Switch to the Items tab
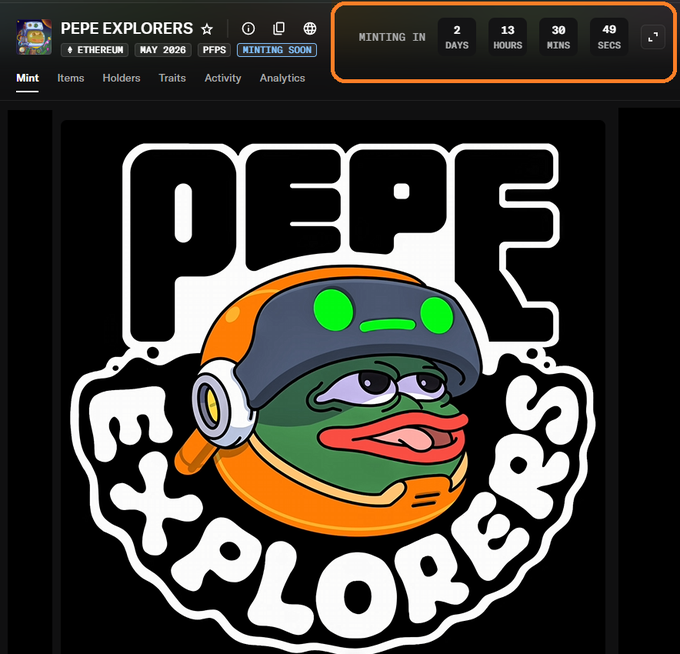 [x=71, y=78]
